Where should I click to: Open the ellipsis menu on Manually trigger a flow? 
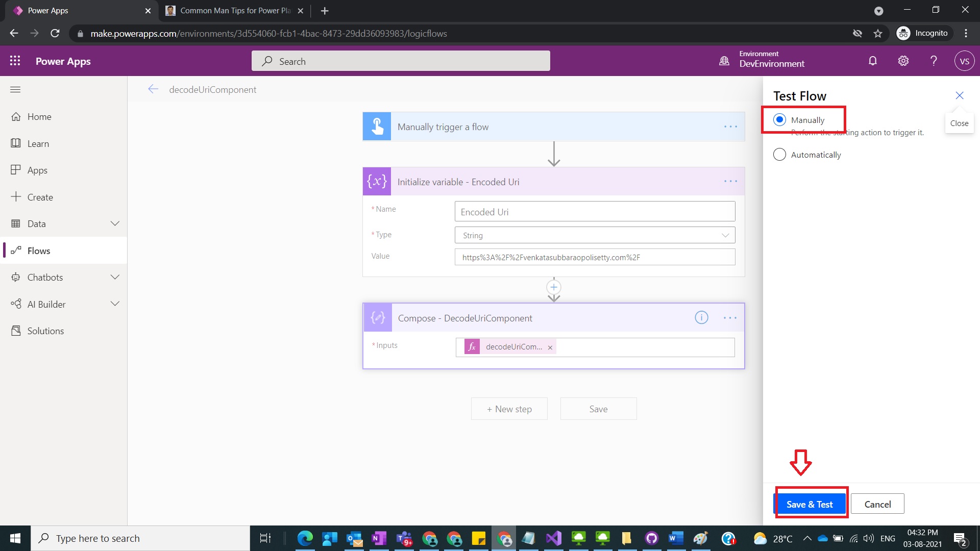(x=731, y=127)
